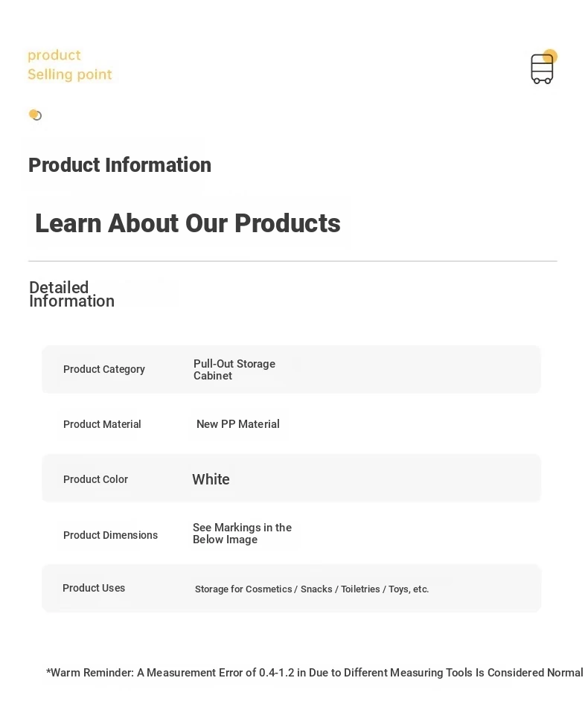588x704 pixels.
Task: Select the Product Dimensions label
Action: [x=110, y=535]
